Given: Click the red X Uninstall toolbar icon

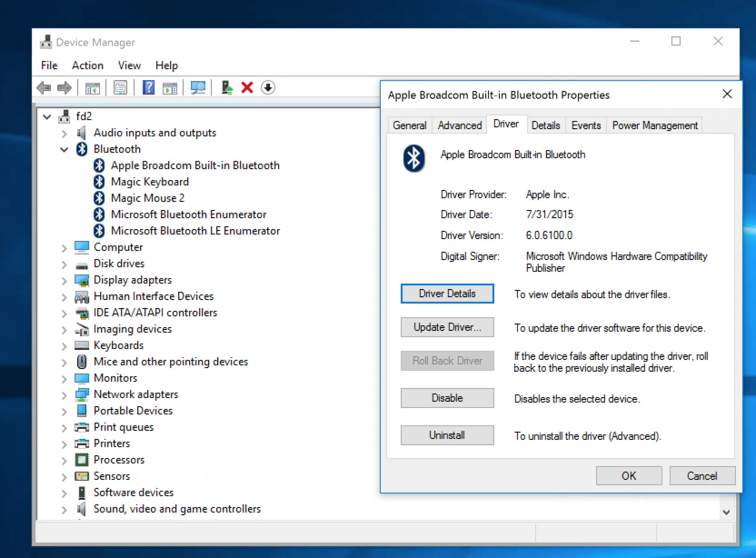Looking at the screenshot, I should 247,88.
